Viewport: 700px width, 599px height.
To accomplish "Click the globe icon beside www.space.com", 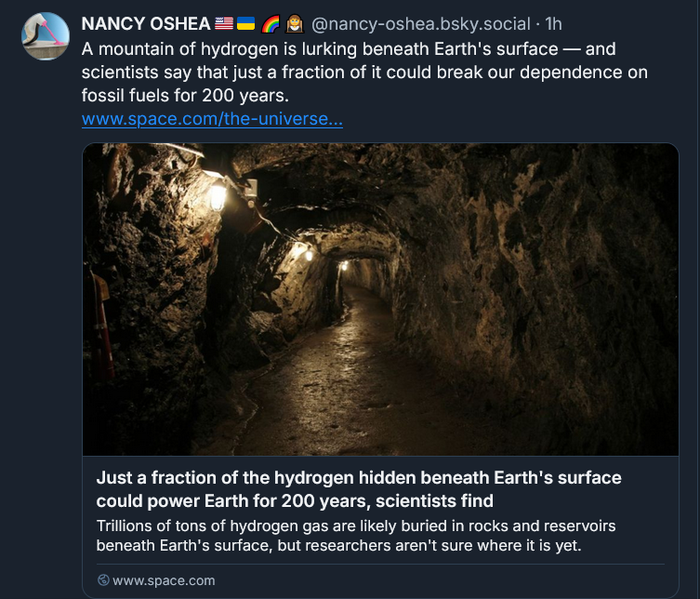I will tap(103, 580).
